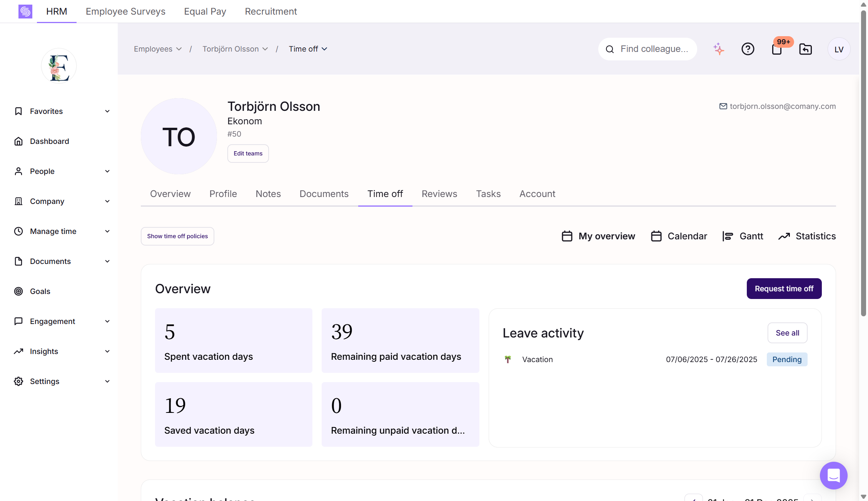The width and height of the screenshot is (868, 501).
Task: Click Request time off button
Action: coord(784,289)
